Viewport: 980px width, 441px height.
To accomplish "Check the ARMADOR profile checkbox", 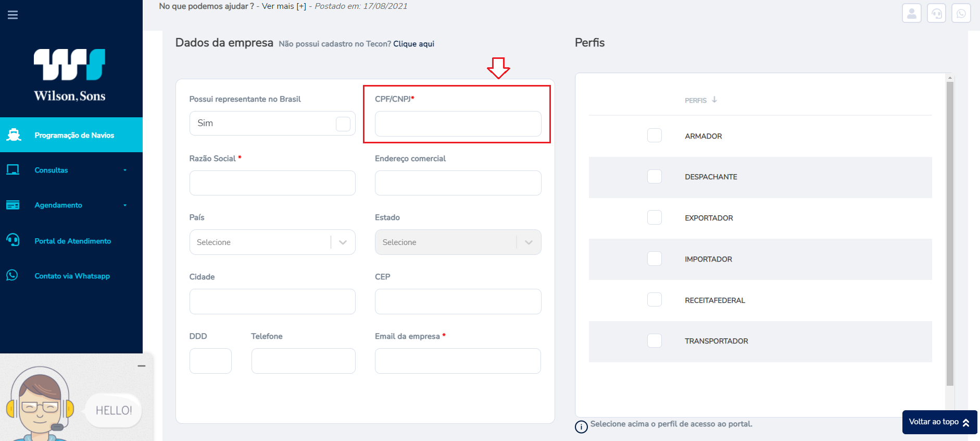I will (655, 136).
